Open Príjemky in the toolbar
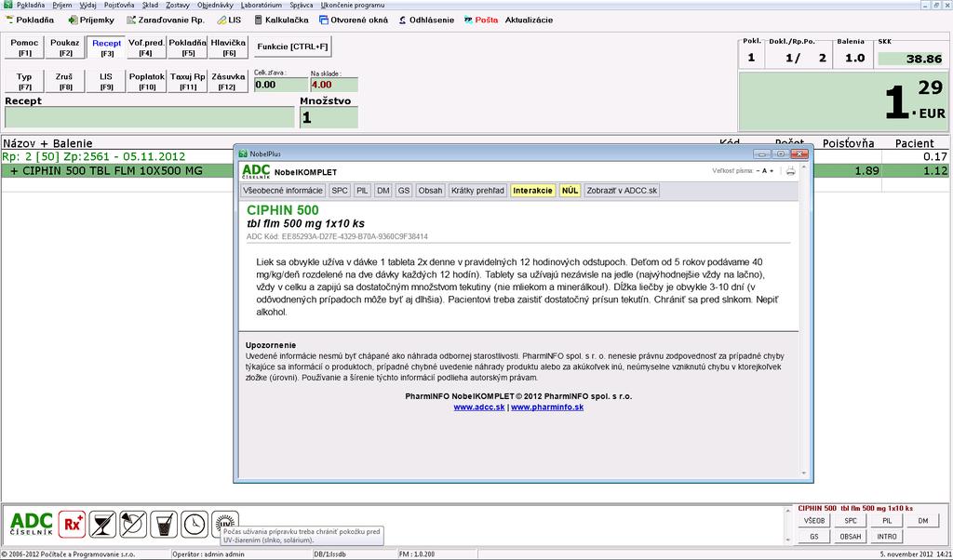Viewport: 953px width, 560px height. click(91, 20)
